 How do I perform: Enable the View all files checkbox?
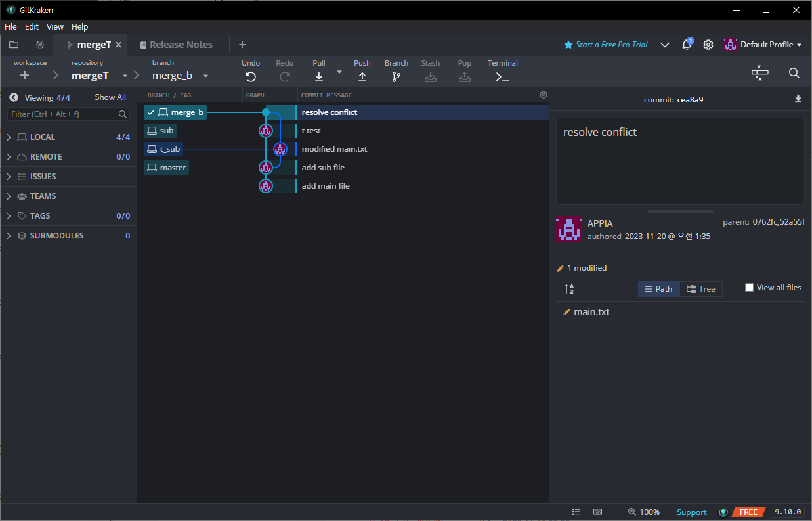749,288
